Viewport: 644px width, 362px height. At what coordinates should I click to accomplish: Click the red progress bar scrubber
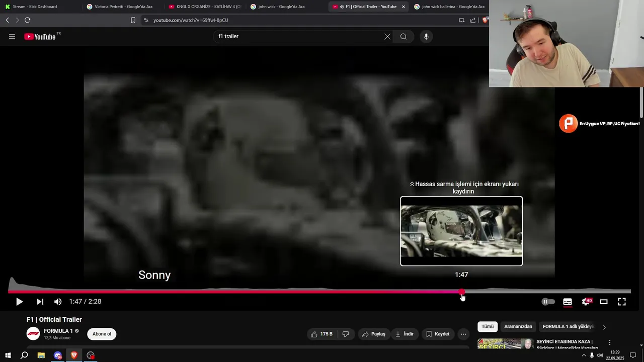[461, 292]
